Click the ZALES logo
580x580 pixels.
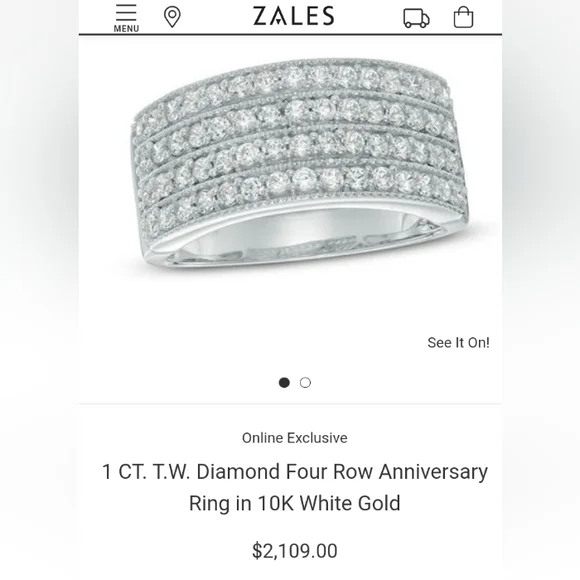[x=294, y=16]
